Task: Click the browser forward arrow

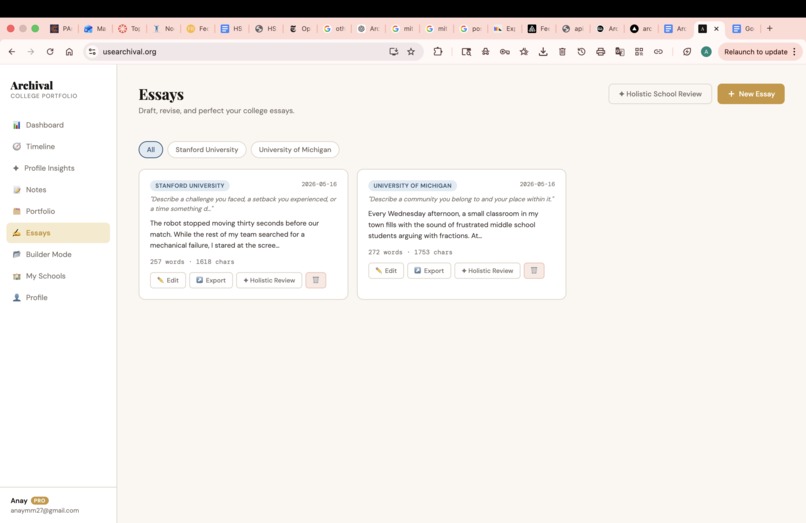Action: pos(31,52)
